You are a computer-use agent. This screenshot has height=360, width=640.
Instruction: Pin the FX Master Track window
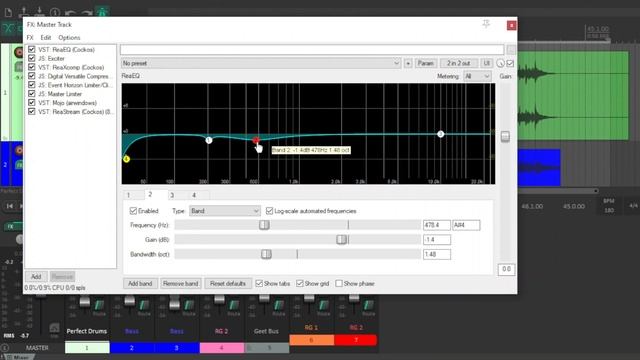coord(486,24)
